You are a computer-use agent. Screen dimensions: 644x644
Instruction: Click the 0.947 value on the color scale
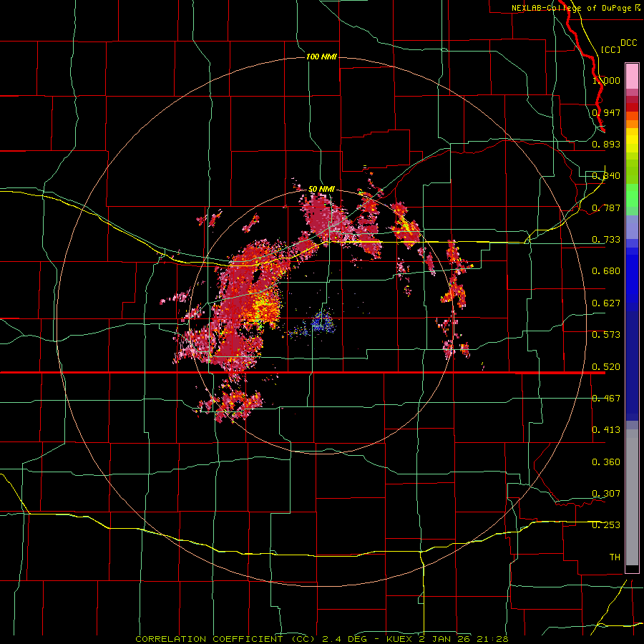pyautogui.click(x=606, y=112)
